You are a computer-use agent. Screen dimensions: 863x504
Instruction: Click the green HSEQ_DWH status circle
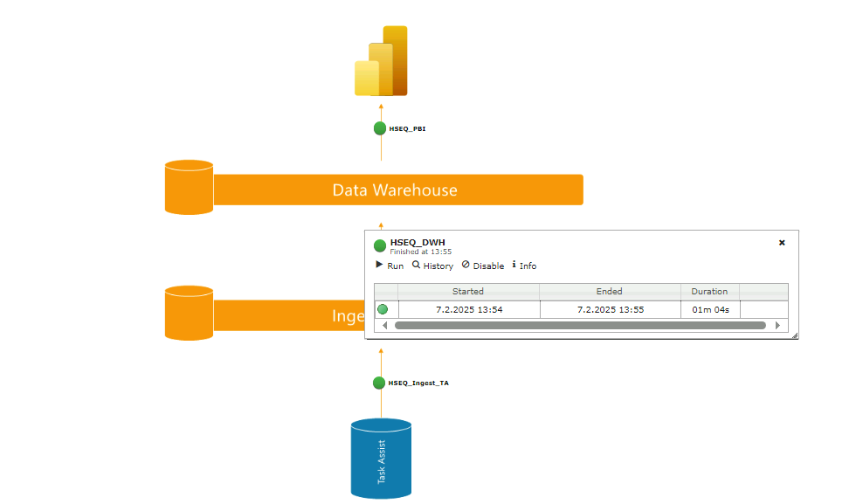[x=379, y=245]
